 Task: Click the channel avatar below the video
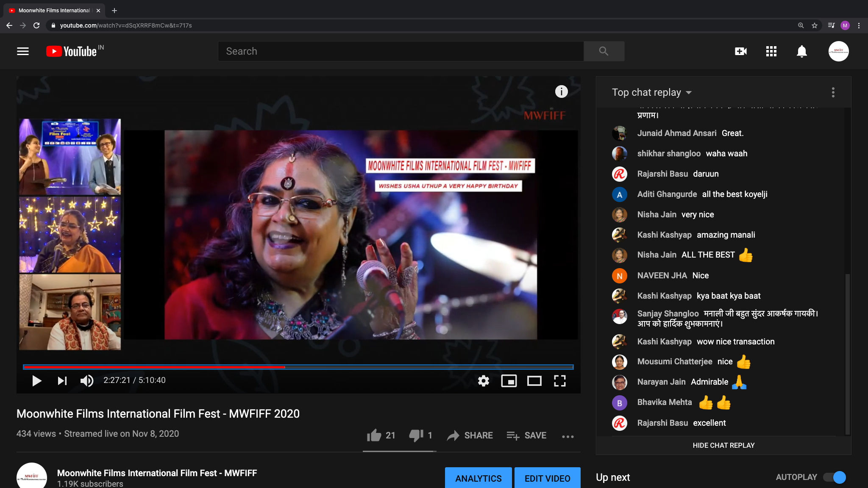click(32, 476)
